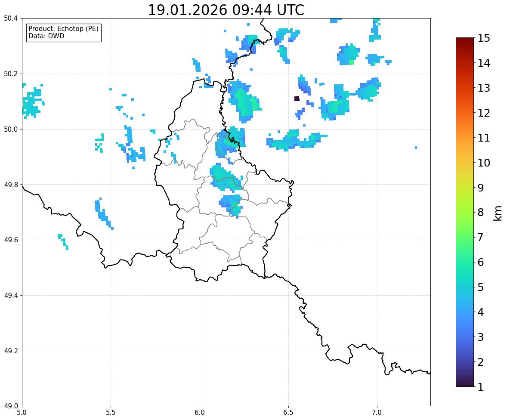
Task: Click the colorbar tick label 2
Action: coord(481,362)
